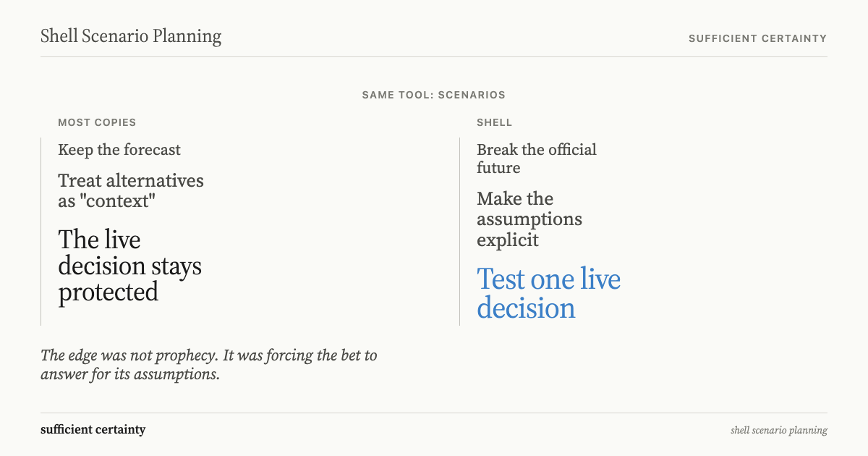The height and width of the screenshot is (456, 868).
Task: Click the Shell Scenario Planning title
Action: point(131,36)
